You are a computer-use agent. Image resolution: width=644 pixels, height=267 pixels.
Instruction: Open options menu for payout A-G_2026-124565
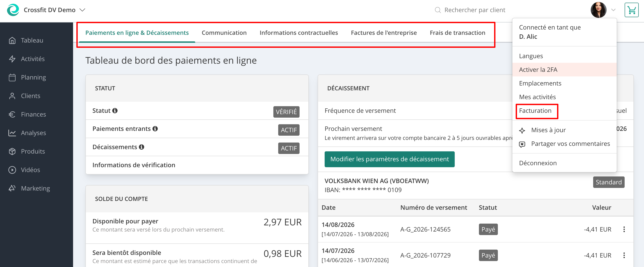624,229
